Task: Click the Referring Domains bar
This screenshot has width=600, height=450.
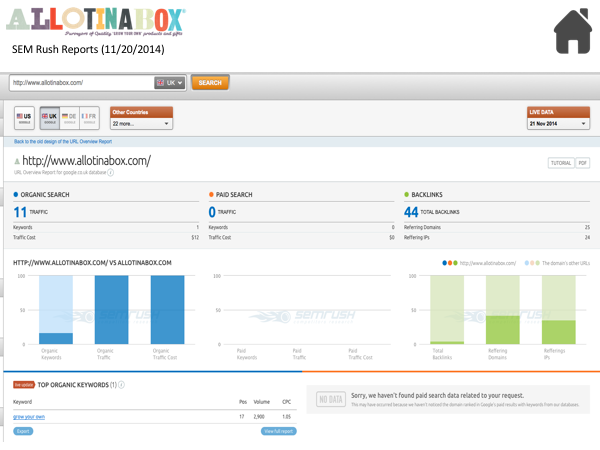Action: 503,310
